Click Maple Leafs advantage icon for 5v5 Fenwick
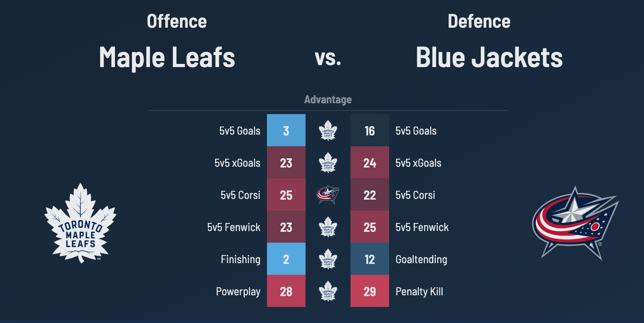 [x=328, y=227]
